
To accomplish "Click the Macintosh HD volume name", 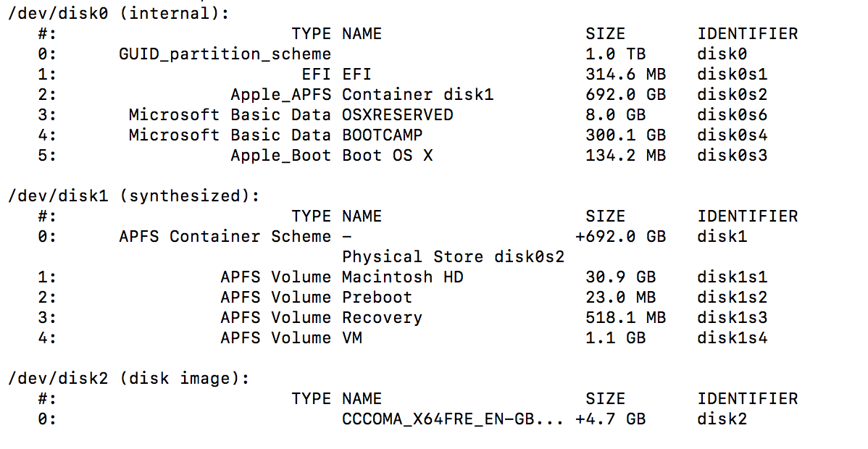I will (x=402, y=277).
